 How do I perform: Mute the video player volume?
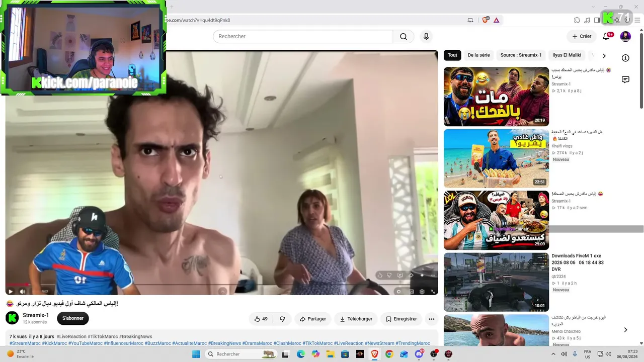pyautogui.click(x=23, y=291)
